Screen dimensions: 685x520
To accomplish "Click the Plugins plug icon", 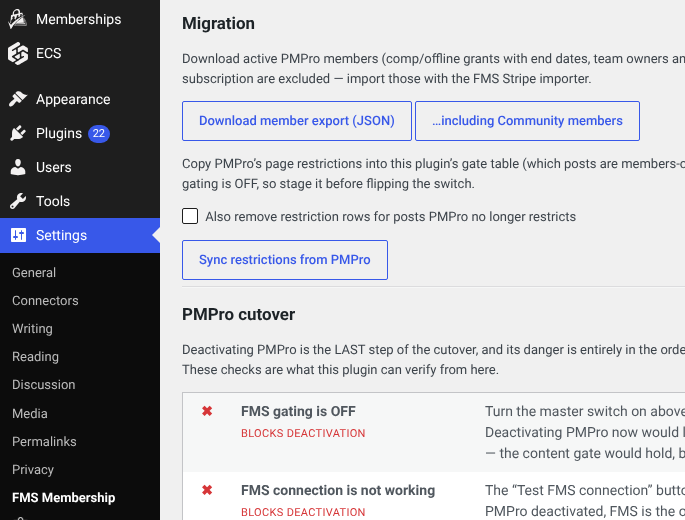I will click(x=18, y=133).
